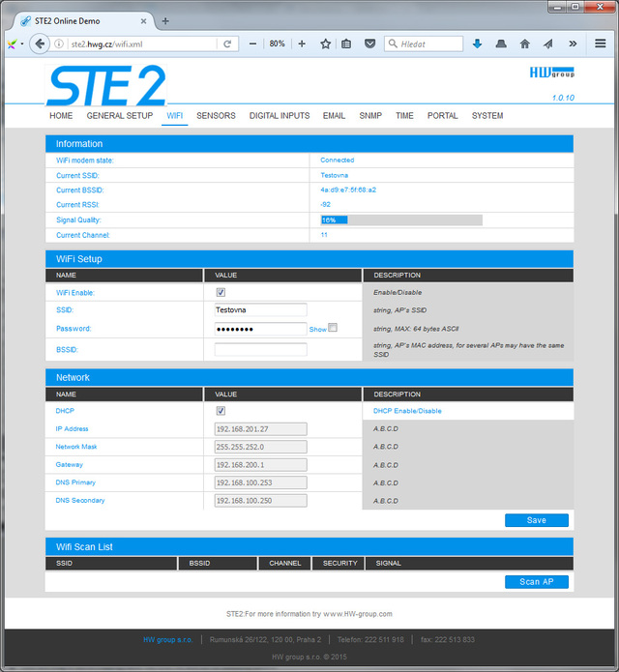
Task: Open the downloads arrow icon
Action: pyautogui.click(x=477, y=44)
